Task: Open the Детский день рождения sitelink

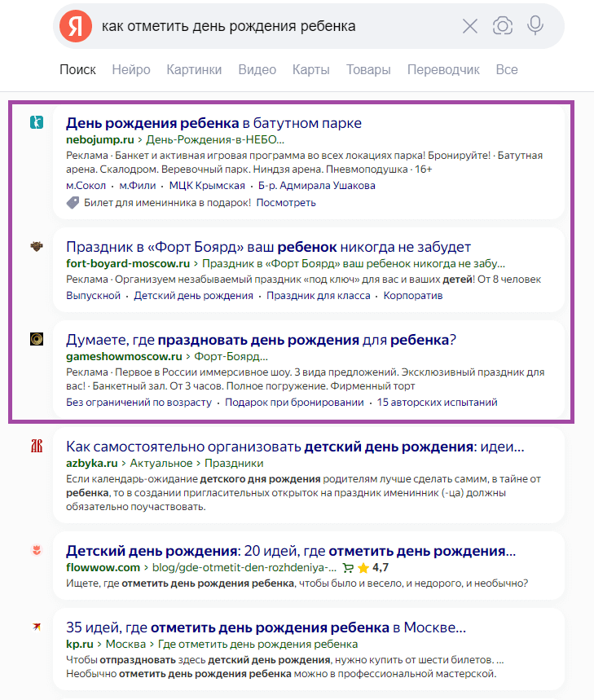Action: point(194,296)
